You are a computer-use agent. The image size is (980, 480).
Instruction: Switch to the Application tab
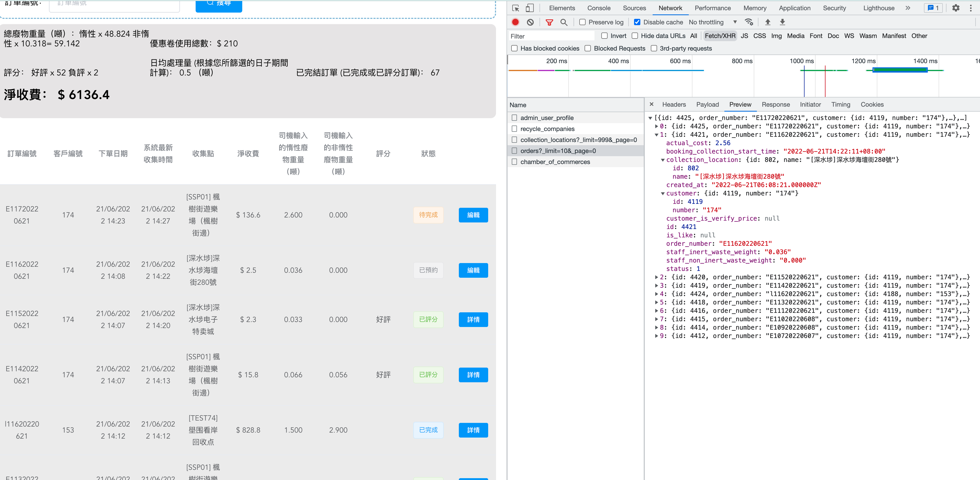coord(794,8)
